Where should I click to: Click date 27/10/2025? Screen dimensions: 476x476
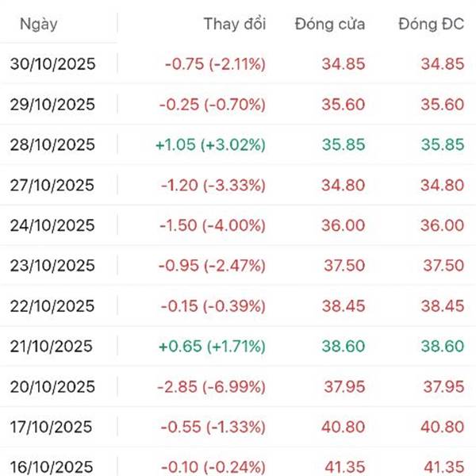(52, 186)
